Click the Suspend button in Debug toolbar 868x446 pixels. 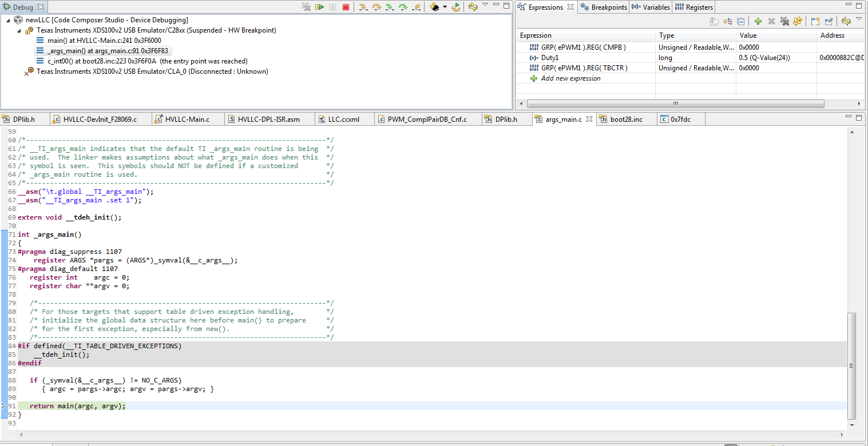click(x=332, y=7)
